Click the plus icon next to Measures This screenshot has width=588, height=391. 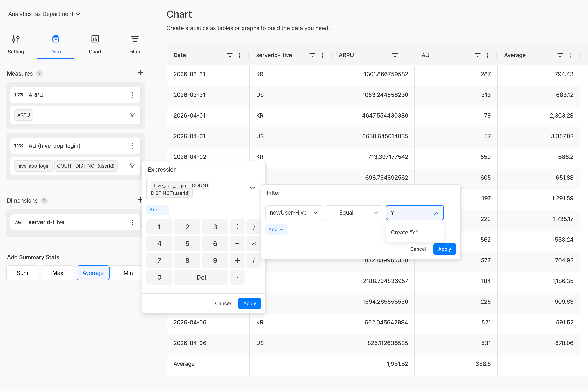click(x=140, y=73)
